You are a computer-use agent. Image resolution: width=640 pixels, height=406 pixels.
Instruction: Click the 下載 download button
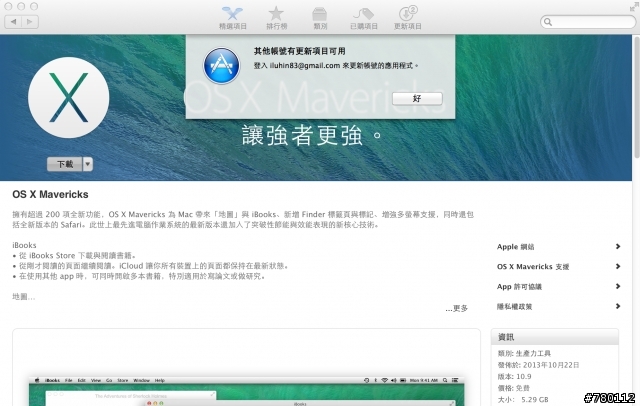tap(64, 164)
